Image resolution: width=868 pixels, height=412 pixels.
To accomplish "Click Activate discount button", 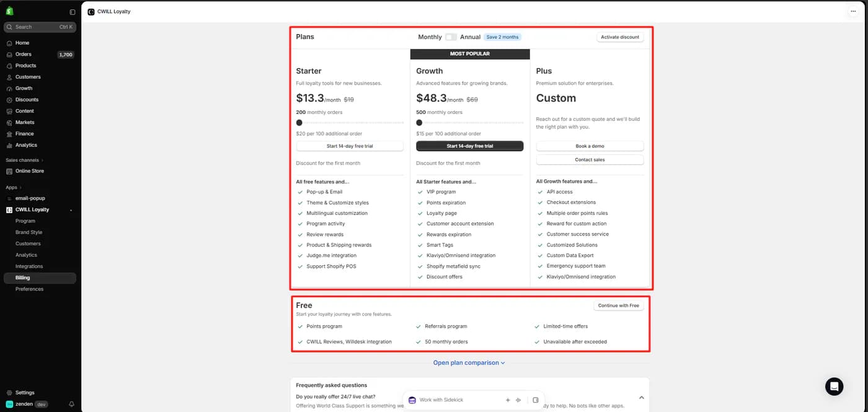I will click(620, 37).
